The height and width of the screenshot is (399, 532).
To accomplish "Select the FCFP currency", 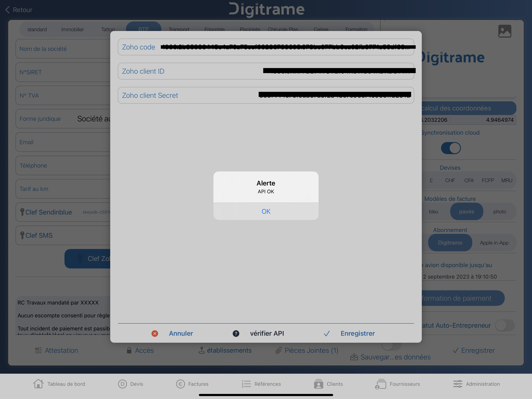I will coord(488,180).
